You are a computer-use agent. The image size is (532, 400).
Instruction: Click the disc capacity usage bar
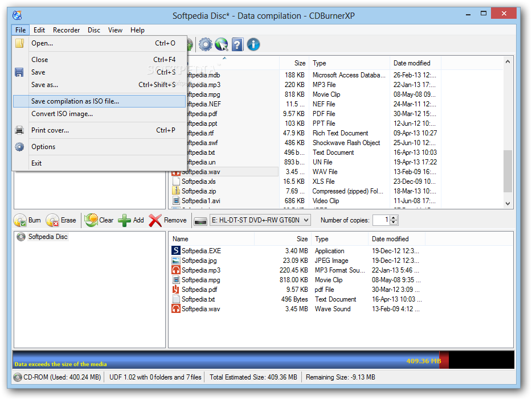tap(263, 360)
